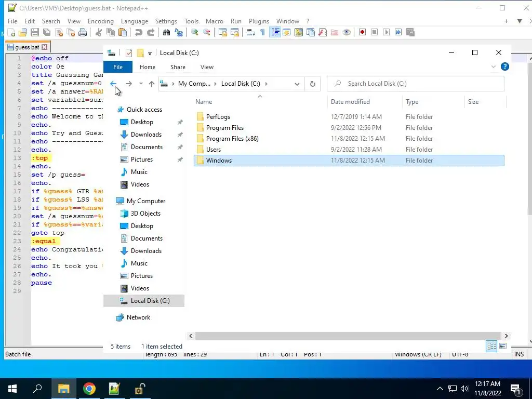
Task: Click the Replace icon in Notepad++ toolbar
Action: 179,32
